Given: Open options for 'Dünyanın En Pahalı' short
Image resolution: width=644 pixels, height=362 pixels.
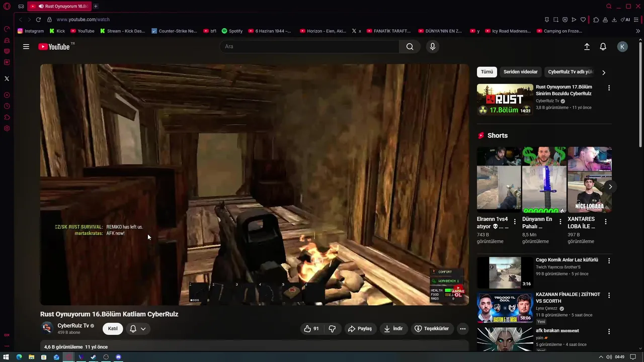Looking at the screenshot, I should pos(560,222).
